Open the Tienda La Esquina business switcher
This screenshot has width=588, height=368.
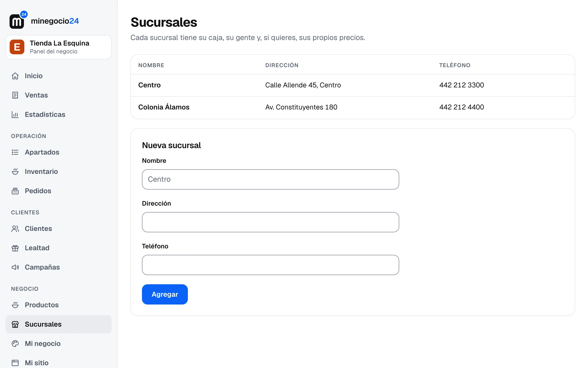59,47
